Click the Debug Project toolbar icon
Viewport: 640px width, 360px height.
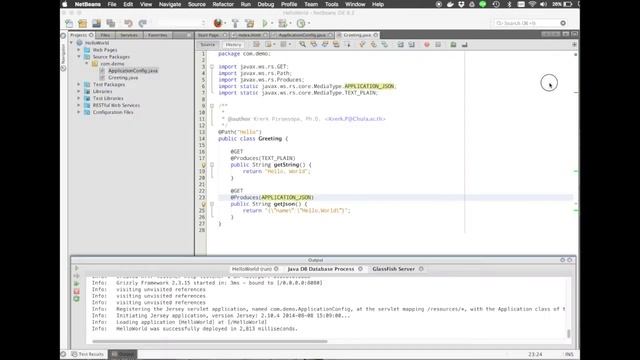(x=282, y=23)
